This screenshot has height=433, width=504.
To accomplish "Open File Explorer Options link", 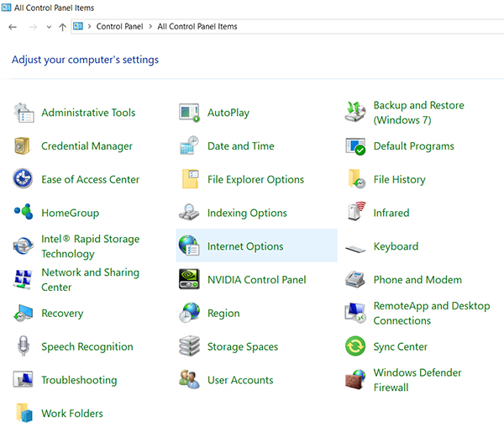I will [255, 179].
